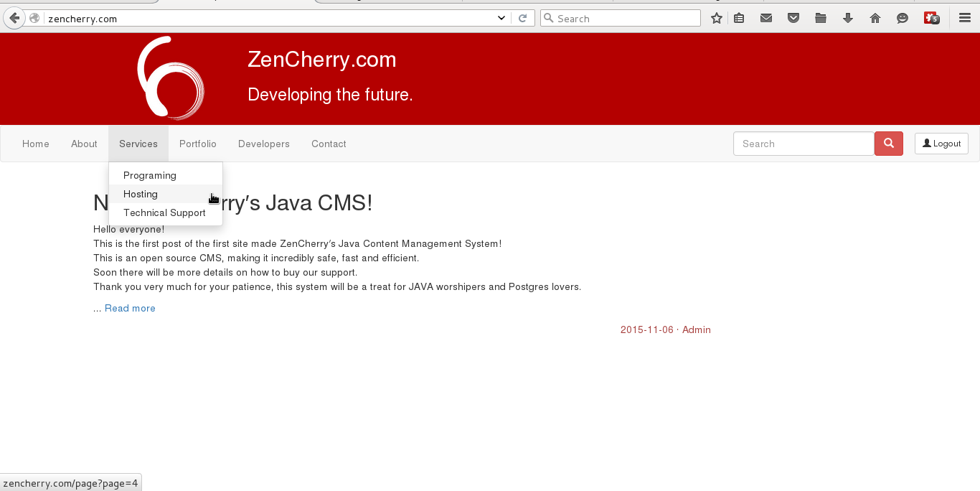Open the Firefox hamburger menu
Viewport: 980px width, 491px height.
pos(964,18)
